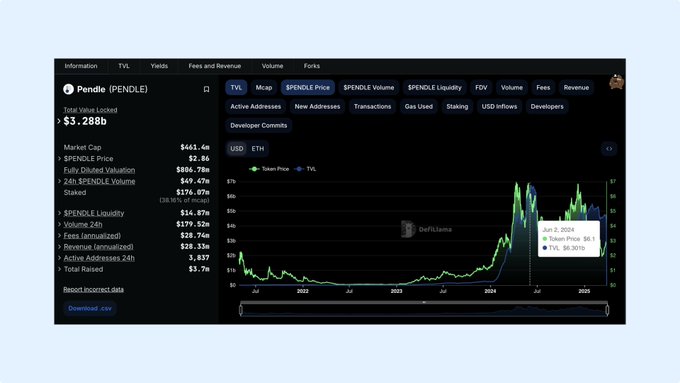
Task: Enable the Staking metric
Action: point(457,107)
